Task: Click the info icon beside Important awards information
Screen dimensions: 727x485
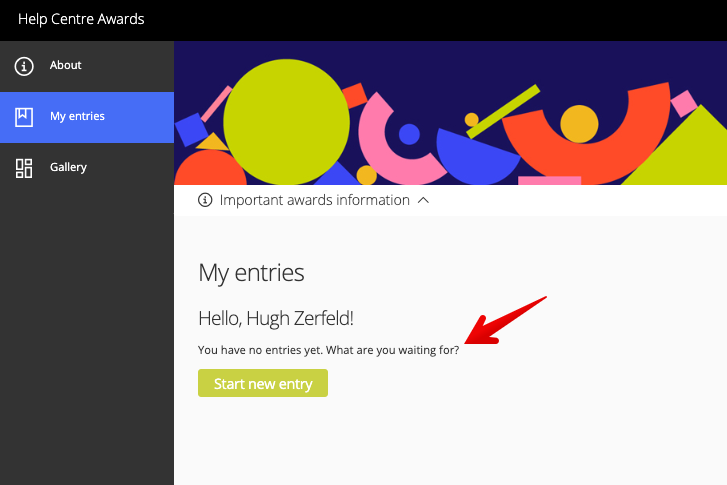Action: 205,200
